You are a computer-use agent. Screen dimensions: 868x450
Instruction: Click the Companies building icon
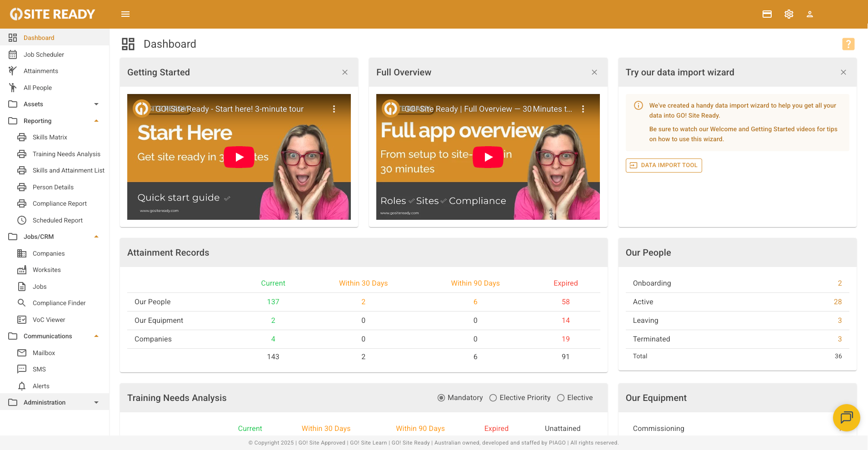[22, 253]
